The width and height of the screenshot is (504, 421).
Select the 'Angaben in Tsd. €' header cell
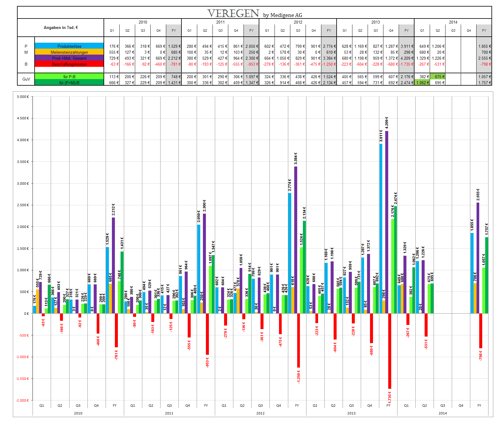(x=61, y=27)
